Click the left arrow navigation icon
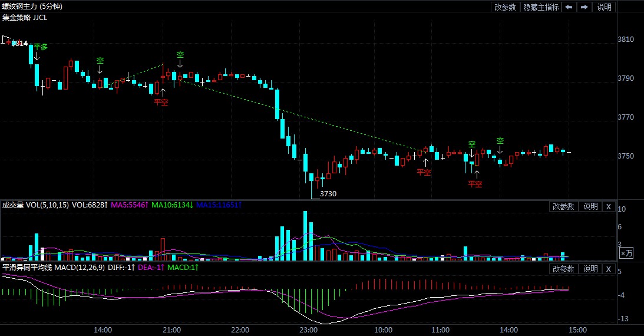 [x=569, y=7]
